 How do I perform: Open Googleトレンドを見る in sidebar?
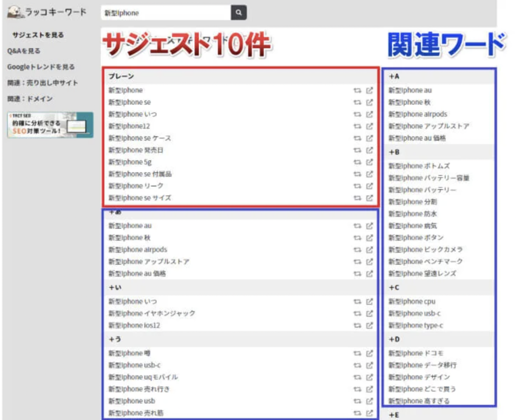[41, 67]
